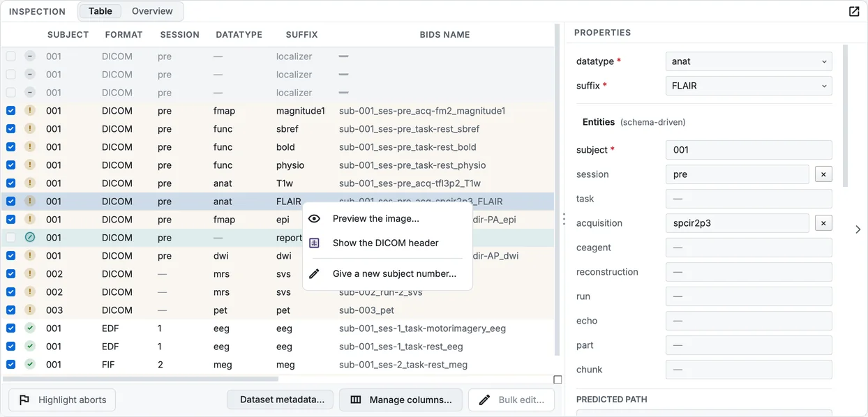Click the session input field showing pre

coord(738,174)
